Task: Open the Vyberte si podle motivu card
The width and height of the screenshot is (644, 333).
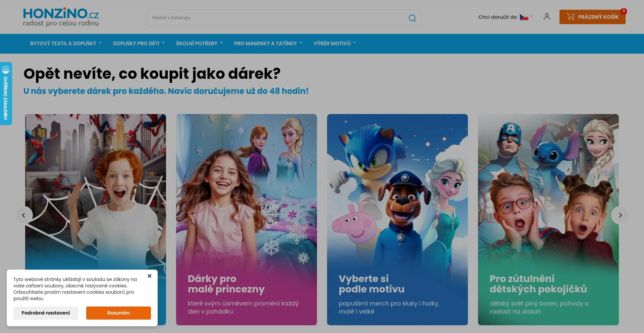Action: (397, 220)
